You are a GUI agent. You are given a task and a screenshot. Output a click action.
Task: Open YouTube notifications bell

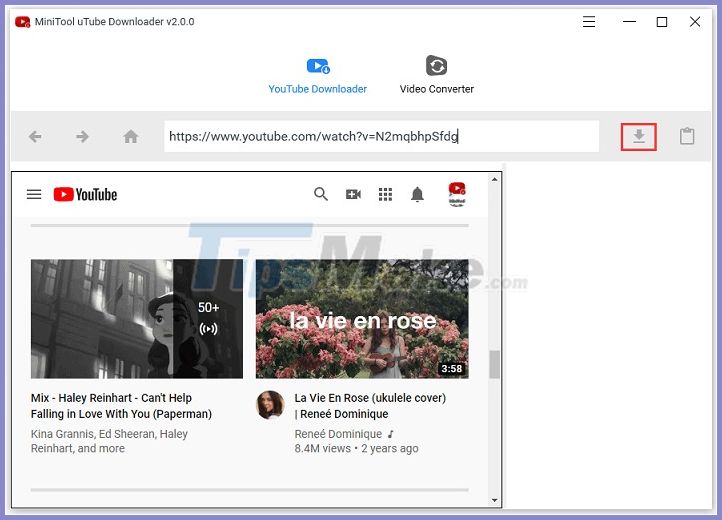click(x=417, y=194)
